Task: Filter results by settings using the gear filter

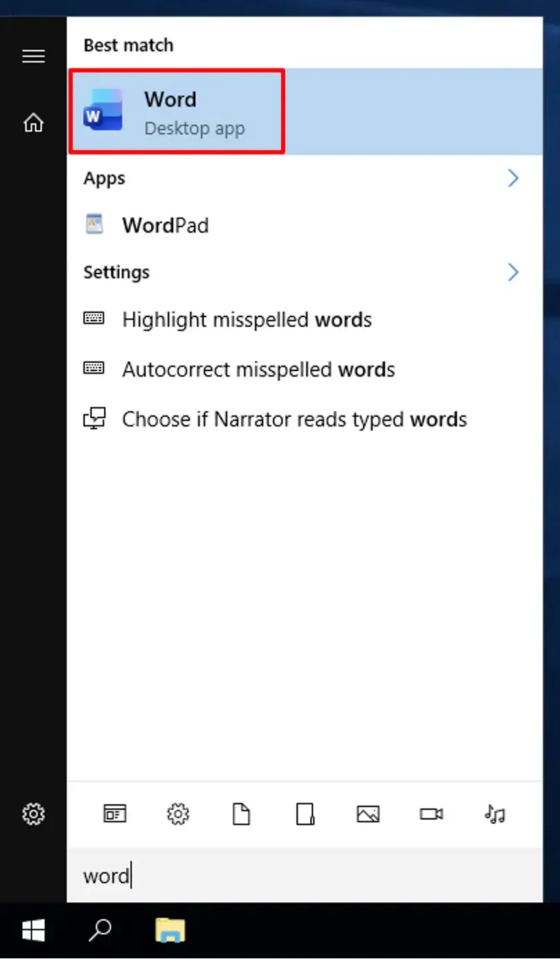Action: pos(178,814)
